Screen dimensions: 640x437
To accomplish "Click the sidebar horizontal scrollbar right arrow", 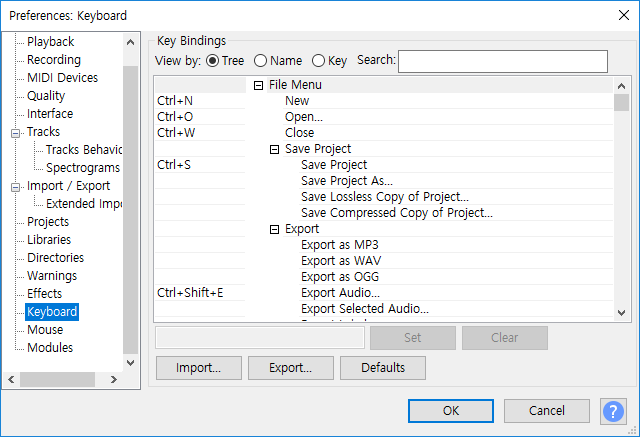I will point(130,380).
